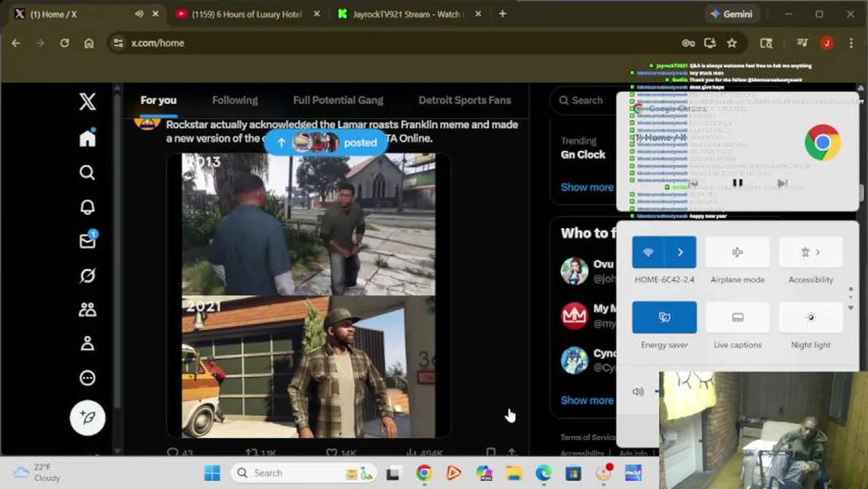Open the Task View icon on taskbar
Screen dimensions: 868x489
click(x=393, y=473)
